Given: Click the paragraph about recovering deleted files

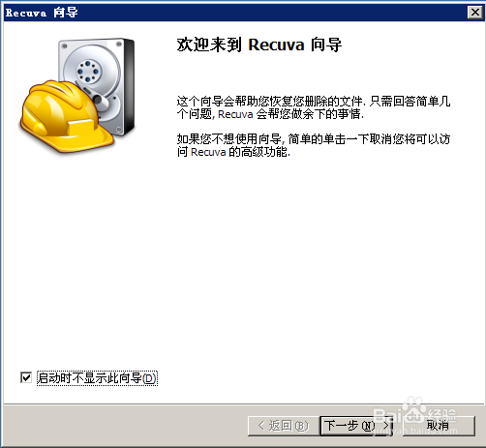Looking at the screenshot, I should click(x=314, y=107).
